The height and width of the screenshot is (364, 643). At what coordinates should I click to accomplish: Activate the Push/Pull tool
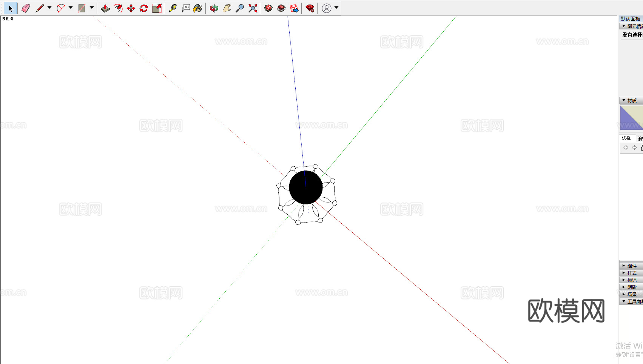[x=105, y=8]
